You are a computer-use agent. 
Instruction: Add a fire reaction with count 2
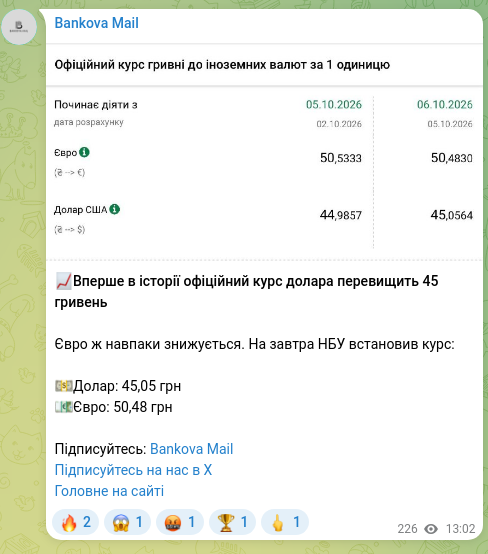[x=75, y=522]
